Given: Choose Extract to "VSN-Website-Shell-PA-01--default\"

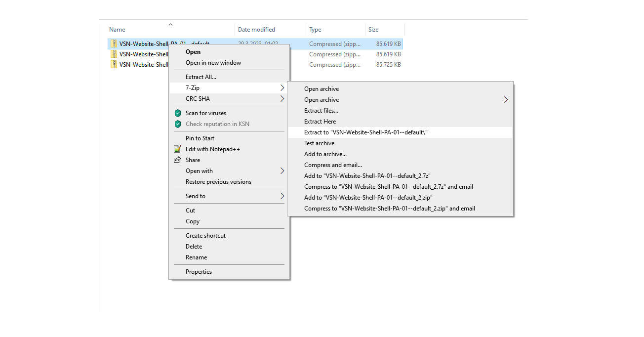Looking at the screenshot, I should click(365, 132).
